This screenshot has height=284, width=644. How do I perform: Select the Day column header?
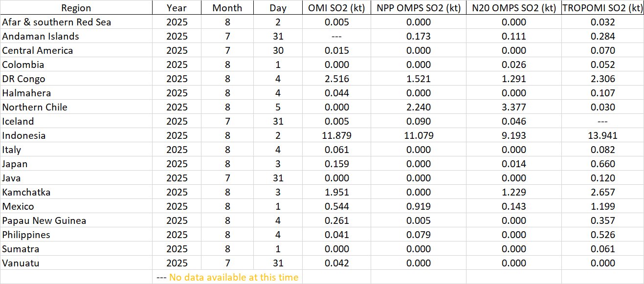point(278,8)
